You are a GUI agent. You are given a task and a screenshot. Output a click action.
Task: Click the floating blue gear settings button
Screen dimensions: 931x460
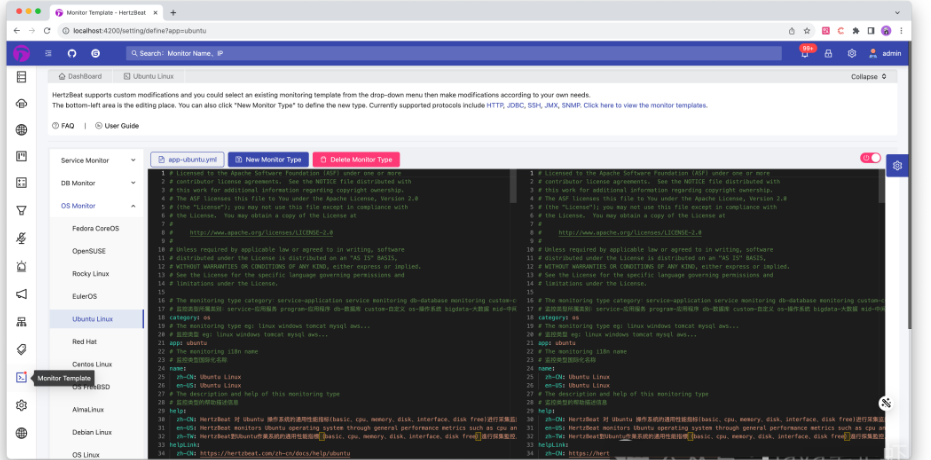897,166
